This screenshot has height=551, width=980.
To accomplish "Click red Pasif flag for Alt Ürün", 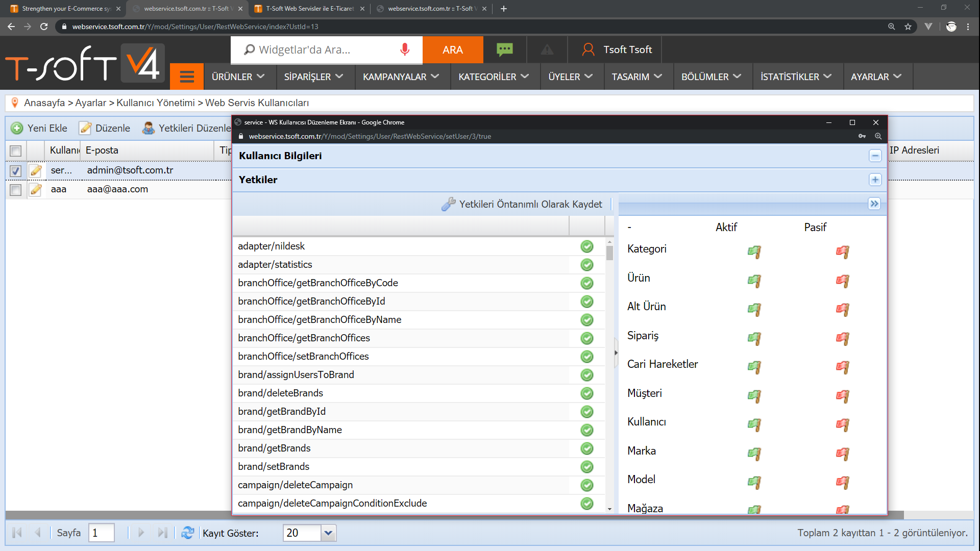I will (842, 309).
